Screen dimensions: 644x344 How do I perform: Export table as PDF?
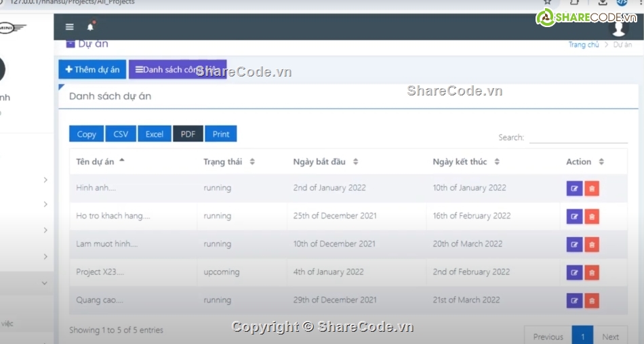click(188, 134)
